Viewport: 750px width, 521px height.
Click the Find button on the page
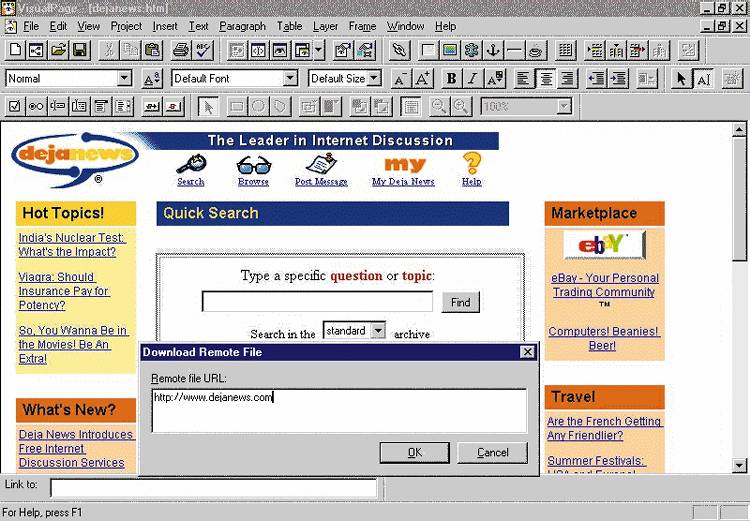click(461, 302)
